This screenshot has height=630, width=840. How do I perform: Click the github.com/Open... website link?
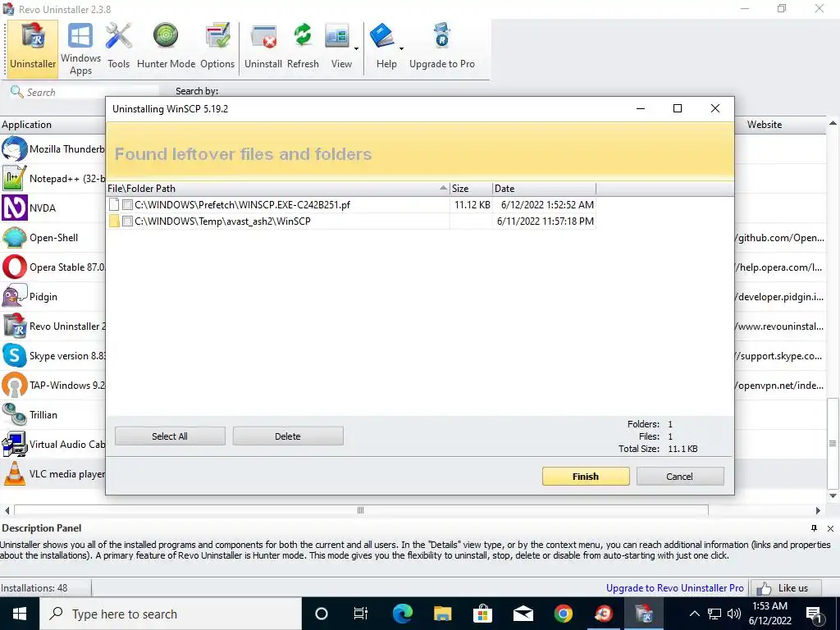click(780, 238)
